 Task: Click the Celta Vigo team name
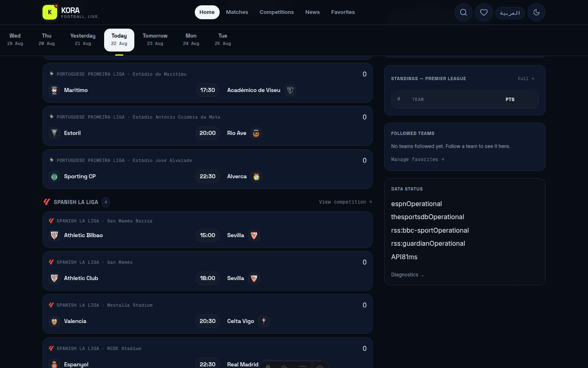click(241, 321)
